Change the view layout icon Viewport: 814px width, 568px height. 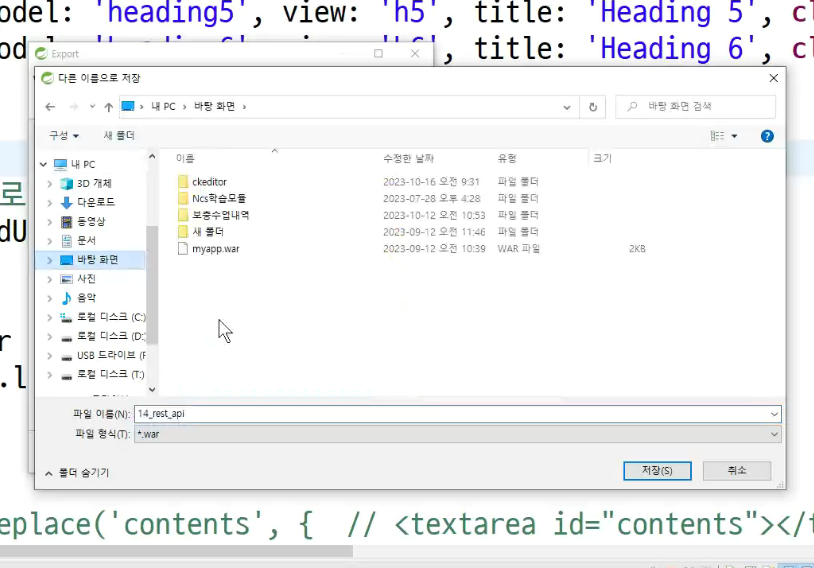pos(717,136)
